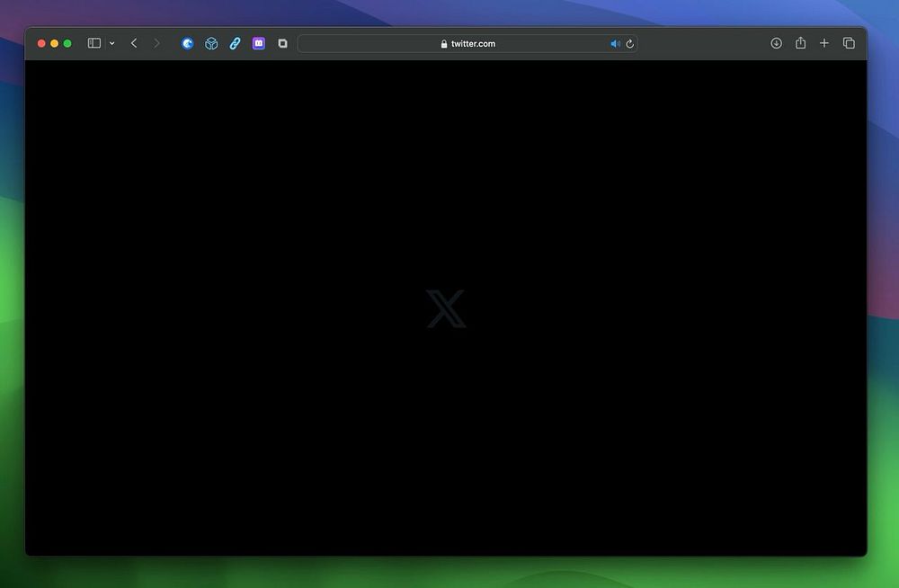Close the Safari window
Screen dimensions: 899x588
point(41,43)
